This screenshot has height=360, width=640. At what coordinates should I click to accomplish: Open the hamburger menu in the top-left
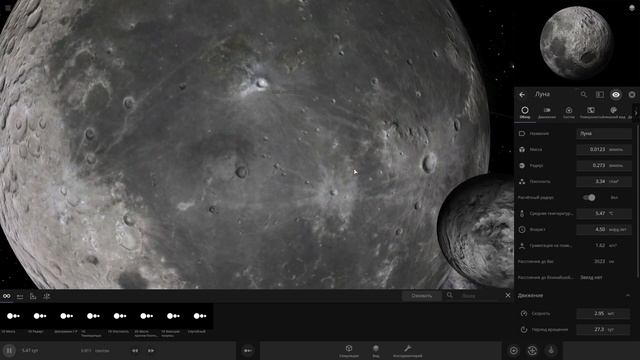tap(8, 7)
